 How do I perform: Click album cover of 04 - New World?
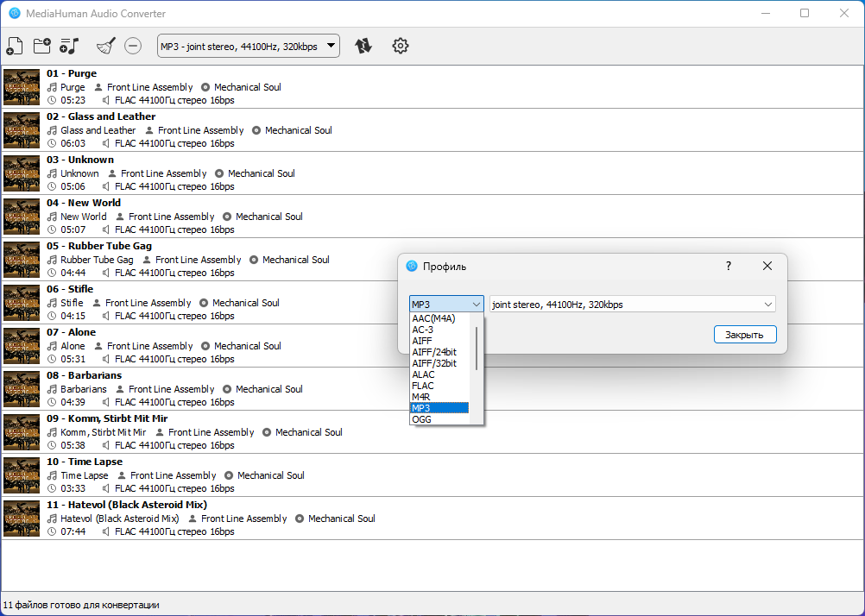tap(22, 217)
